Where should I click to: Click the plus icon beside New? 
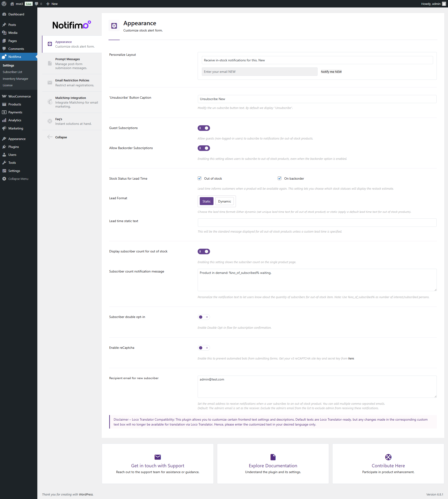tap(48, 4)
